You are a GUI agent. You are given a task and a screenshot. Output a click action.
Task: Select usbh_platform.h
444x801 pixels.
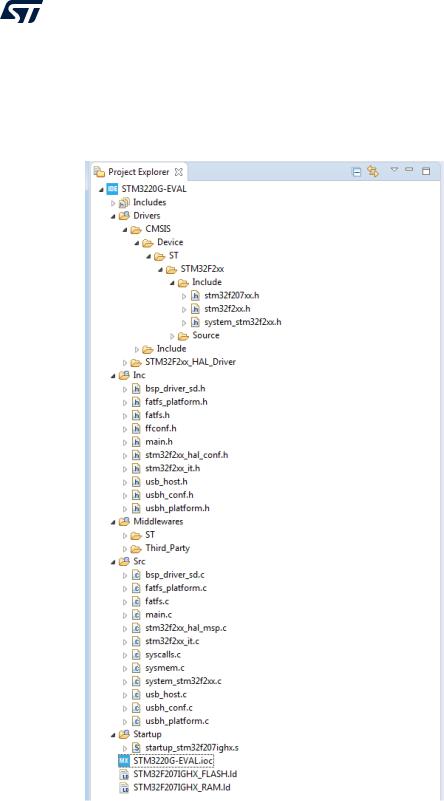177,508
